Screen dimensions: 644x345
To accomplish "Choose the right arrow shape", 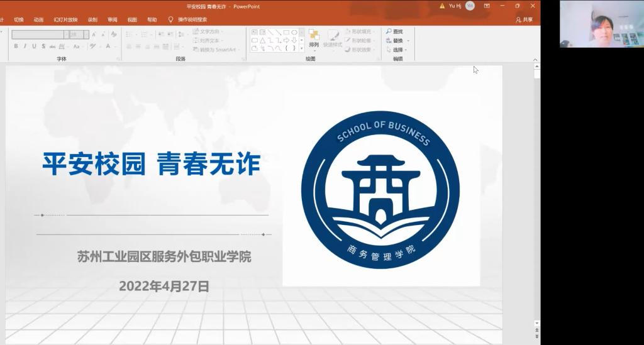I will pyautogui.click(x=286, y=40).
